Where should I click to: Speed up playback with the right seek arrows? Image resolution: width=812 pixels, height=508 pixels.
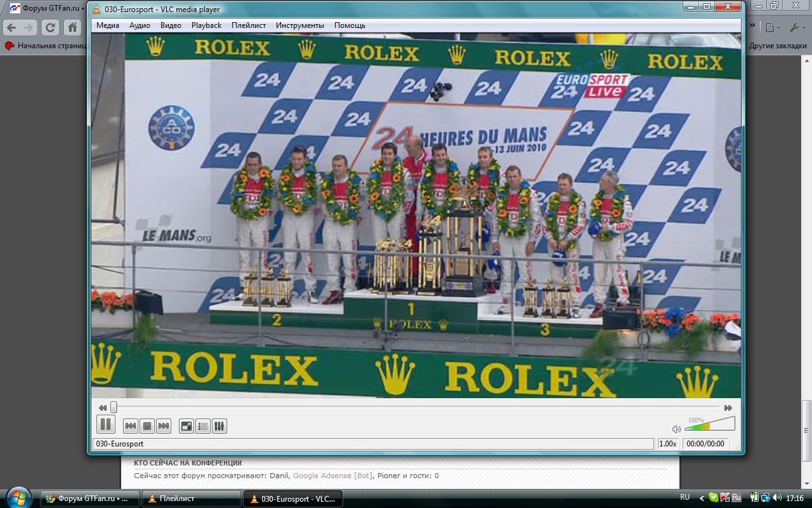pyautogui.click(x=728, y=408)
